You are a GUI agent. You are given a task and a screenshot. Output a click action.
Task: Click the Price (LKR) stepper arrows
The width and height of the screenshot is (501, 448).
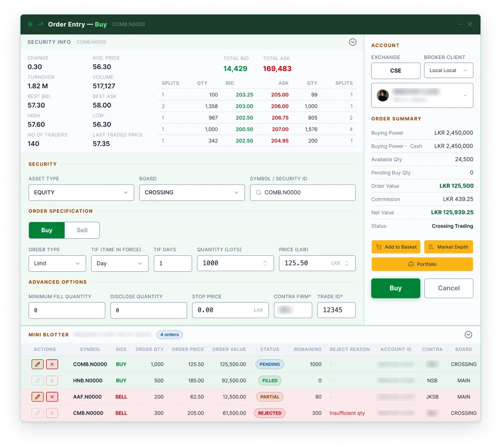[x=347, y=263]
